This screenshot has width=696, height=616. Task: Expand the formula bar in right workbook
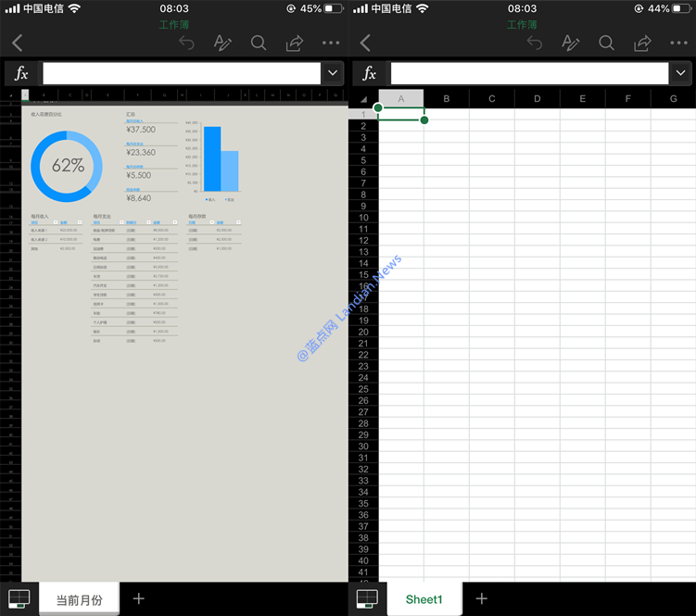point(680,73)
